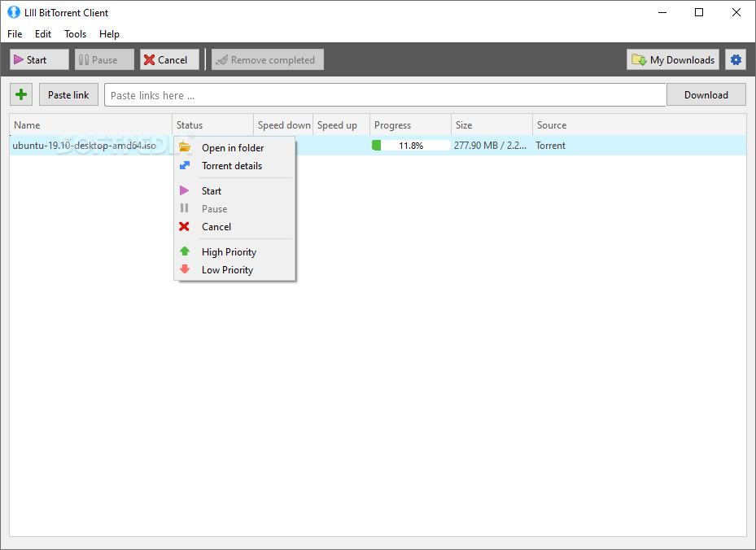Sort by the Progress column header
The image size is (756, 550).
pos(411,124)
